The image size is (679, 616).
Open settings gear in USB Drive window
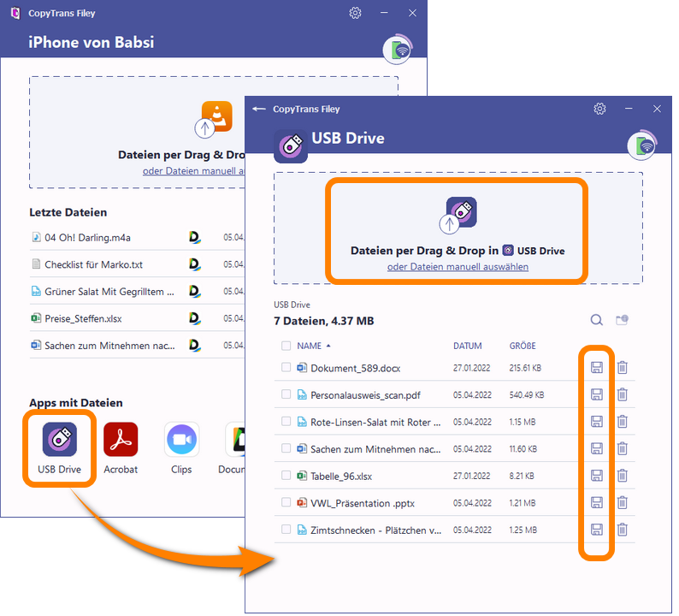[x=599, y=109]
